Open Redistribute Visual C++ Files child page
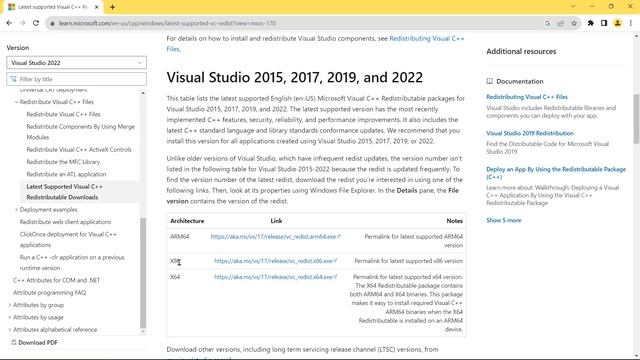The height and width of the screenshot is (360, 640). [x=63, y=114]
